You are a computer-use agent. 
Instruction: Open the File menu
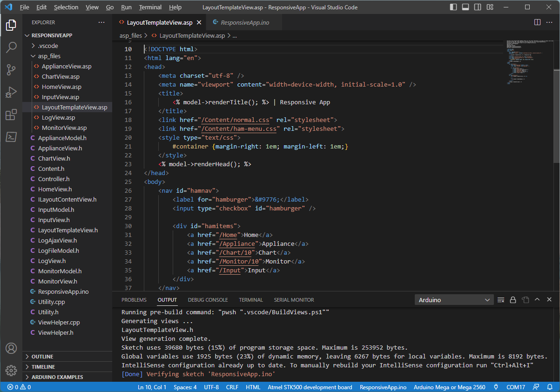25,7
